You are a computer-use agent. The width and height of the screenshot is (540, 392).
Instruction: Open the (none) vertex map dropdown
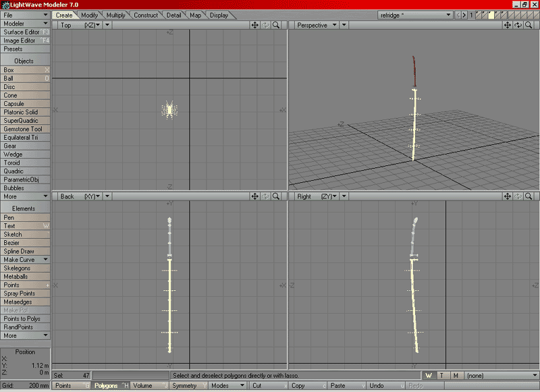pyautogui.click(x=502, y=376)
